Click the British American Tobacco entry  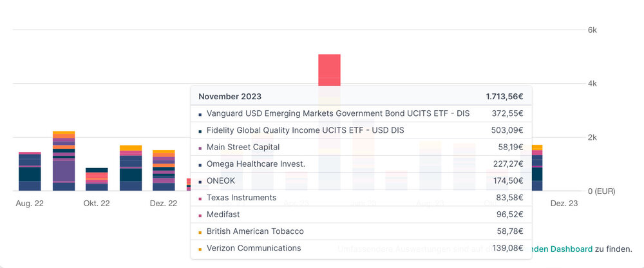pyautogui.click(x=255, y=231)
